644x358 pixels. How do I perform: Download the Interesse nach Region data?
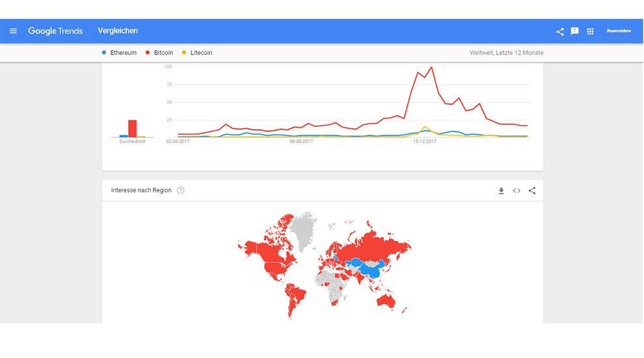(501, 191)
